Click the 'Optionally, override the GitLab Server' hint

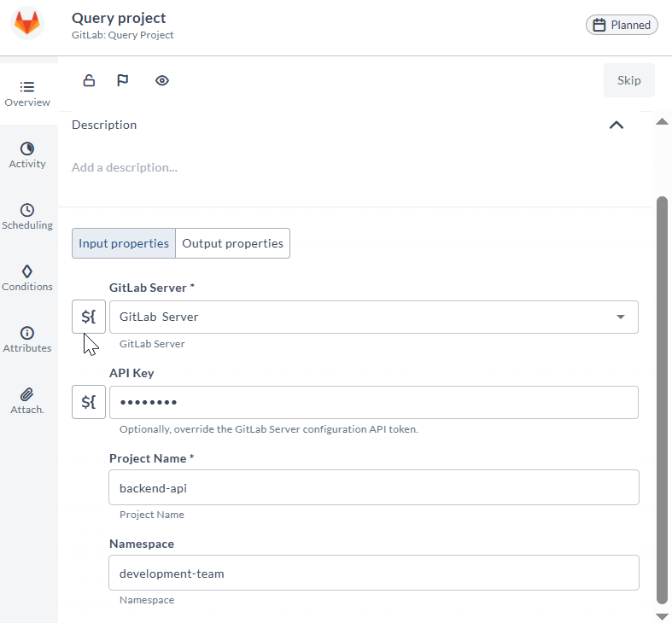point(269,429)
